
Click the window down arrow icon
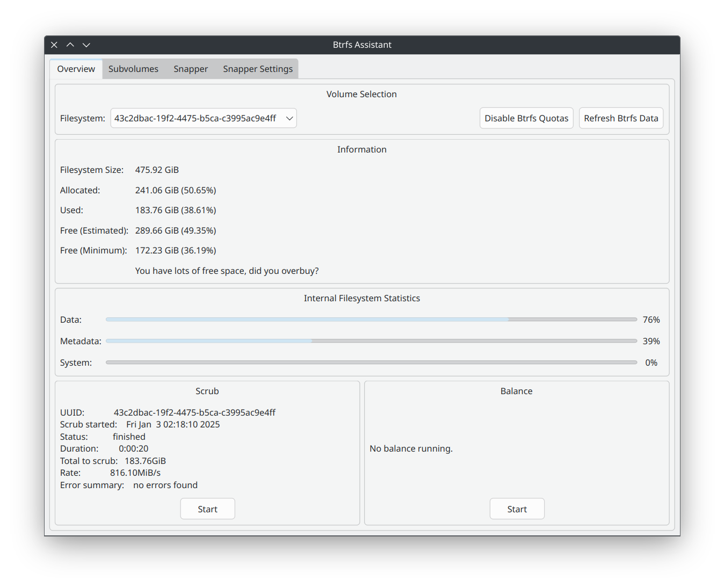pyautogui.click(x=86, y=45)
